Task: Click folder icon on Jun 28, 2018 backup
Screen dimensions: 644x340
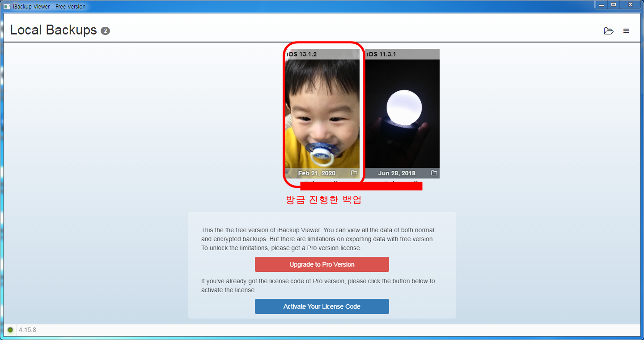Action: click(434, 173)
